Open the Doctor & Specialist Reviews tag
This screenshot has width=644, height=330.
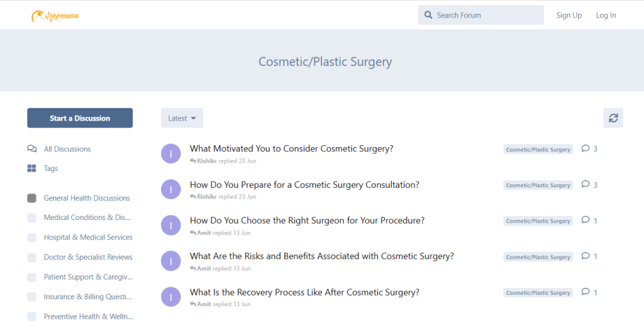88,257
